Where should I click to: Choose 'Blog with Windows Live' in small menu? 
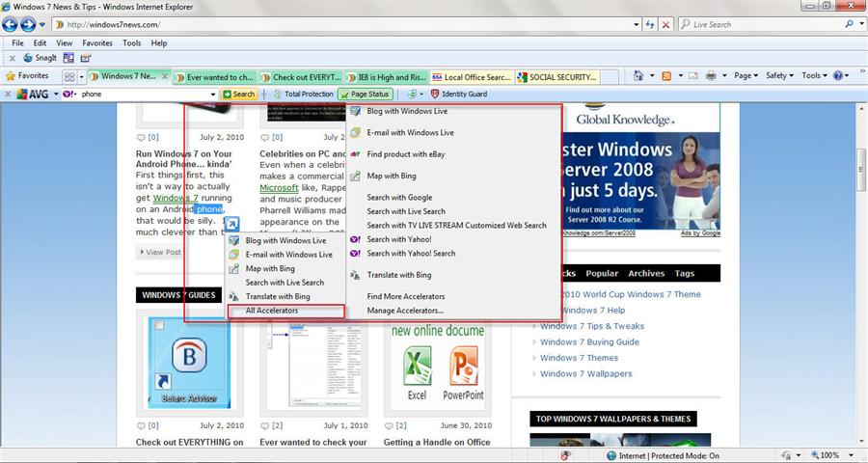tap(285, 240)
